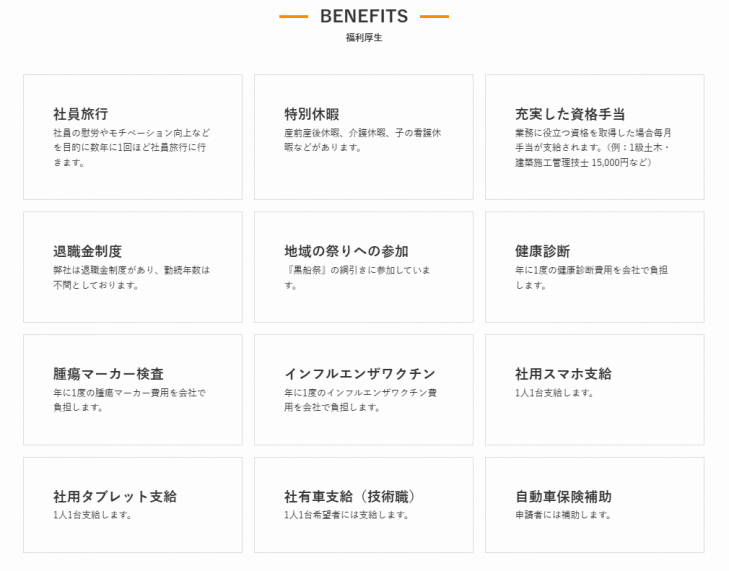The image size is (729, 571).
Task: Open the 充実した資格手当 card
Action: [594, 137]
